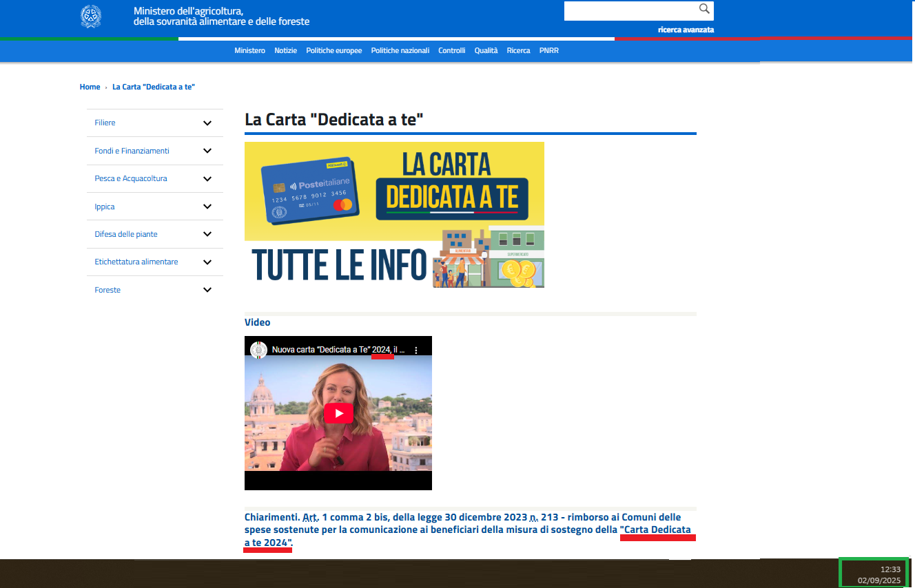915x588 pixels.
Task: Open the Ministero menu
Action: point(249,50)
